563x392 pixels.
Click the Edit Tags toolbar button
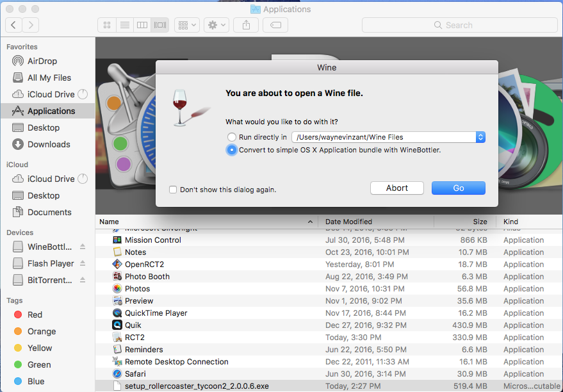(275, 25)
